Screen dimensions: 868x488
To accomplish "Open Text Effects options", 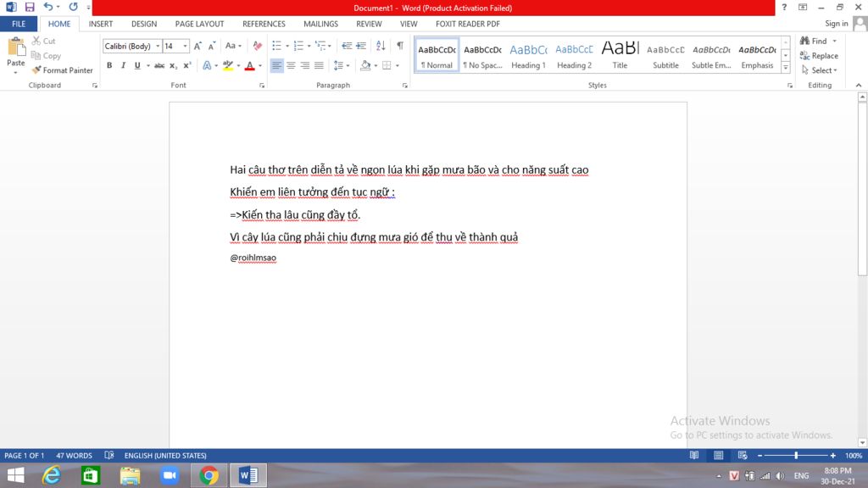I will (207, 65).
